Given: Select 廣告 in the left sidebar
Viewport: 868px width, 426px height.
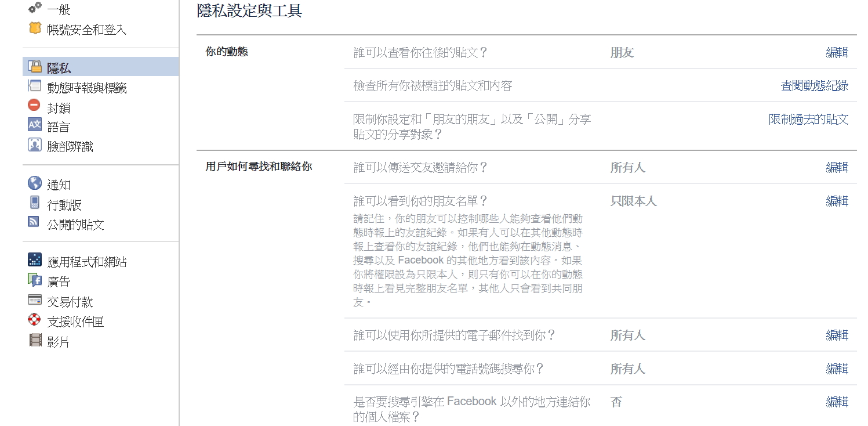Looking at the screenshot, I should click(59, 282).
